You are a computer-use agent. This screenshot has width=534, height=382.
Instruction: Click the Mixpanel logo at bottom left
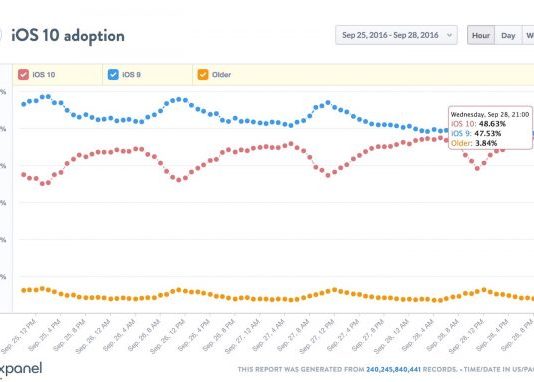[21, 369]
